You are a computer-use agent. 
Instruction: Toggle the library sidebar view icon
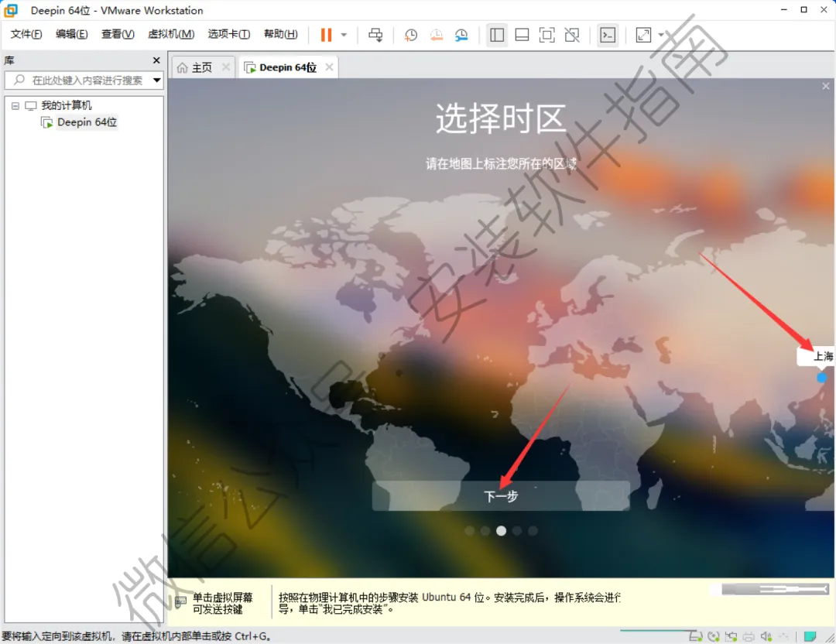(497, 35)
